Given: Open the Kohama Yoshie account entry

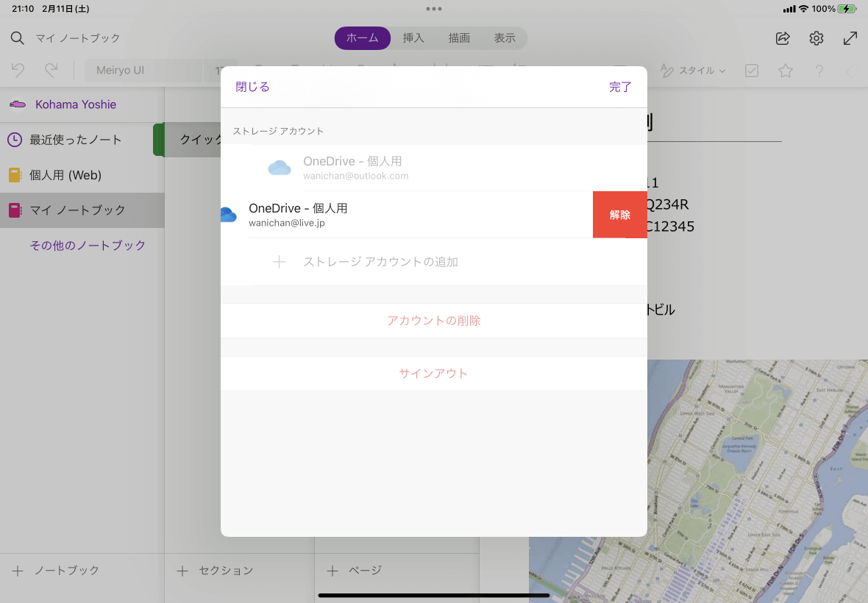Looking at the screenshot, I should 82,104.
